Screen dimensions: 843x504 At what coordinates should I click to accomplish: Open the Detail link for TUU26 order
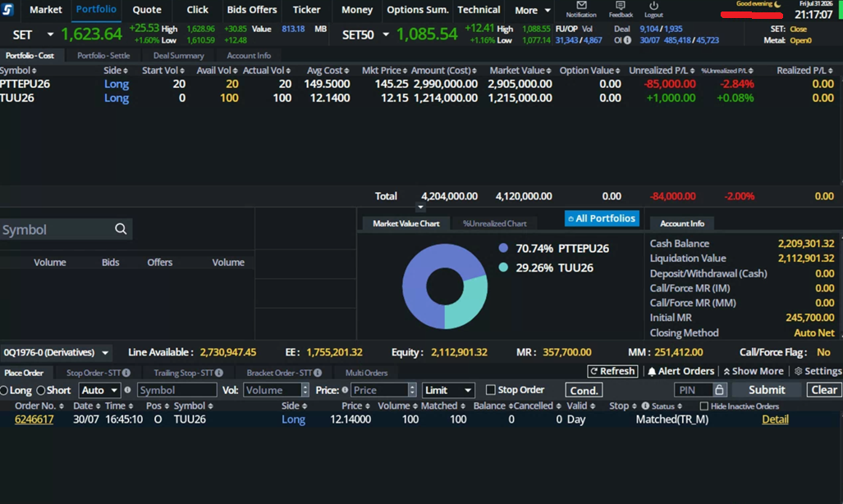point(775,419)
